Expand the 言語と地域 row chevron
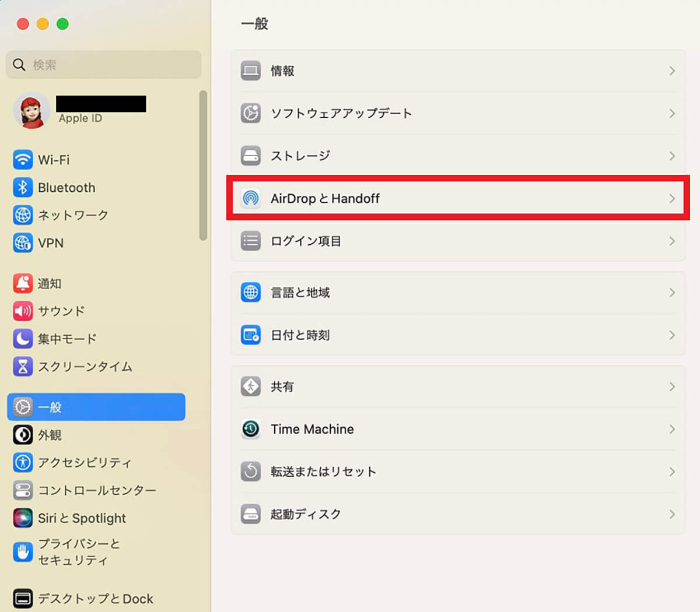 click(x=672, y=292)
